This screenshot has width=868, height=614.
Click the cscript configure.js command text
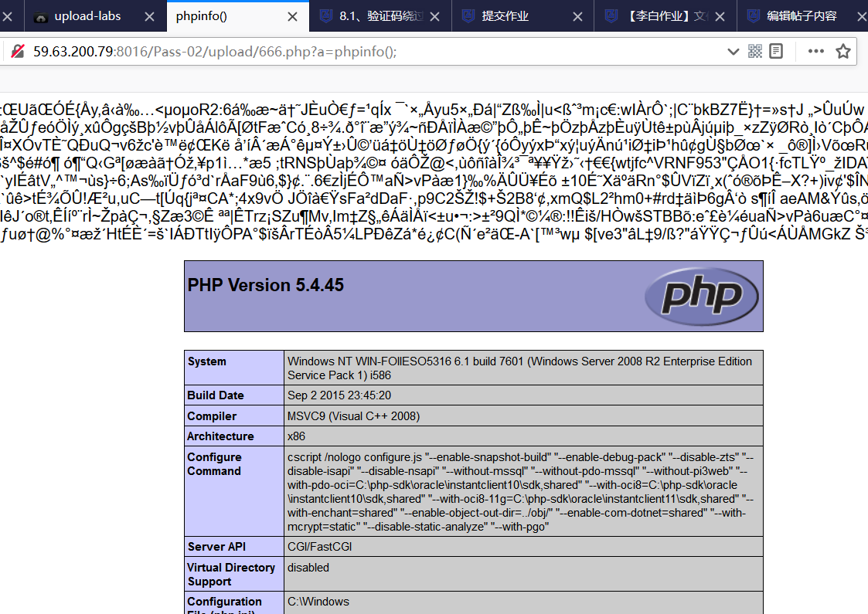[x=520, y=492]
